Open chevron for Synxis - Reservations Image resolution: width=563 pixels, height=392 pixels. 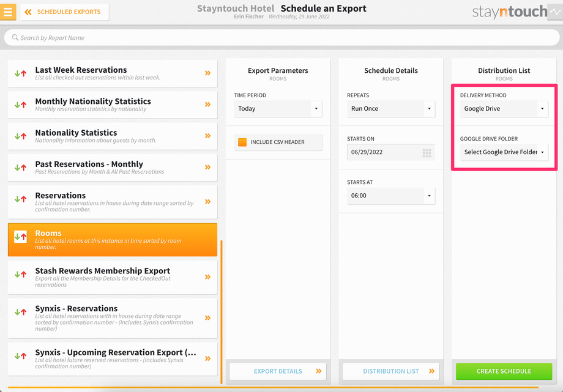[207, 317]
